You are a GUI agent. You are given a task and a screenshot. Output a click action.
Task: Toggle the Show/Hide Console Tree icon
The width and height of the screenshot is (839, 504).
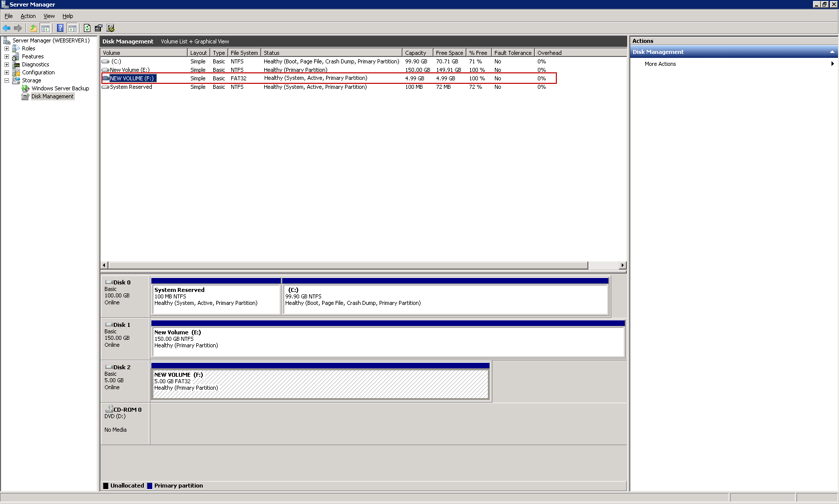[x=45, y=28]
